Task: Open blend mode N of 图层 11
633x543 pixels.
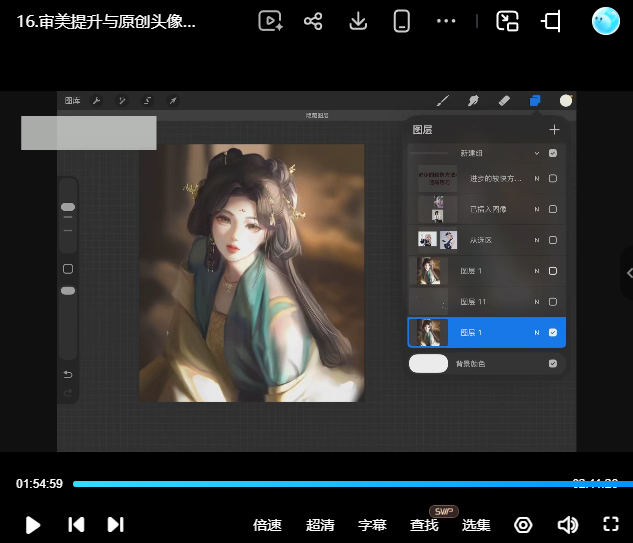Action: [537, 302]
